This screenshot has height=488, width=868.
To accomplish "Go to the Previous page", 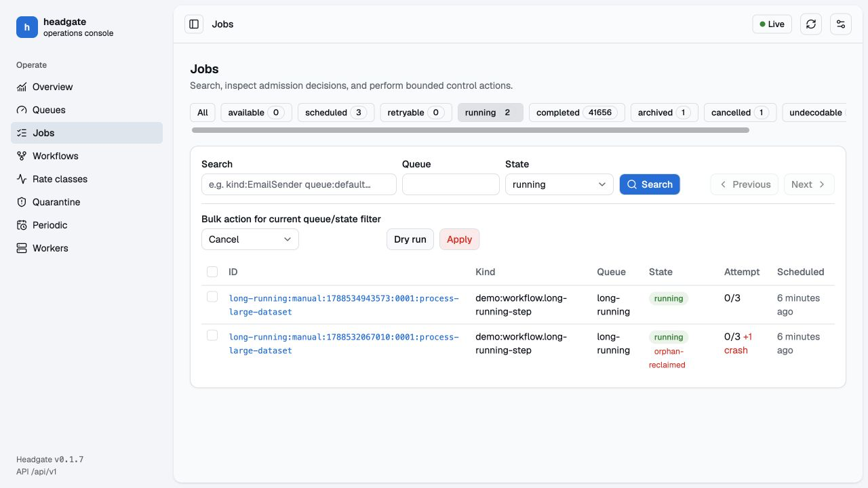I will [x=744, y=184].
